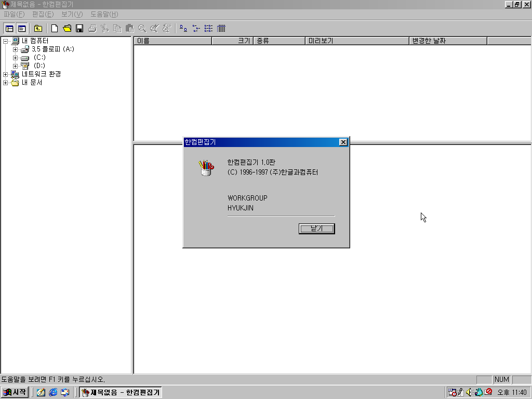Switch to large icons view
Viewport: 532px width, 399px height.
183,29
